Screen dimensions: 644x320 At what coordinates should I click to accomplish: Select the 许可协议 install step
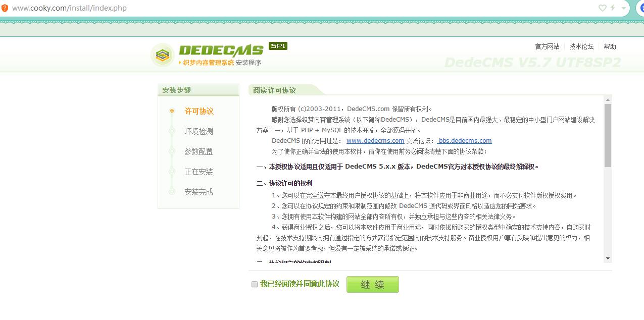[199, 111]
